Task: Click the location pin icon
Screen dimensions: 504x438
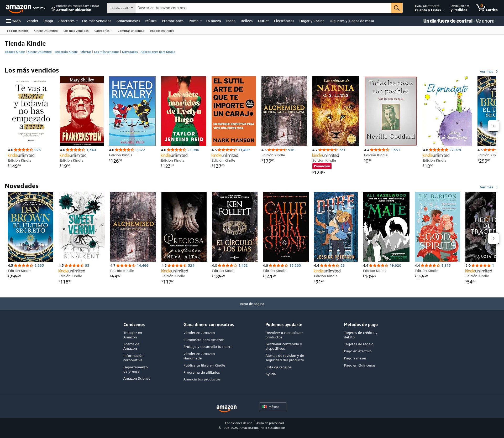Action: pos(53,9)
